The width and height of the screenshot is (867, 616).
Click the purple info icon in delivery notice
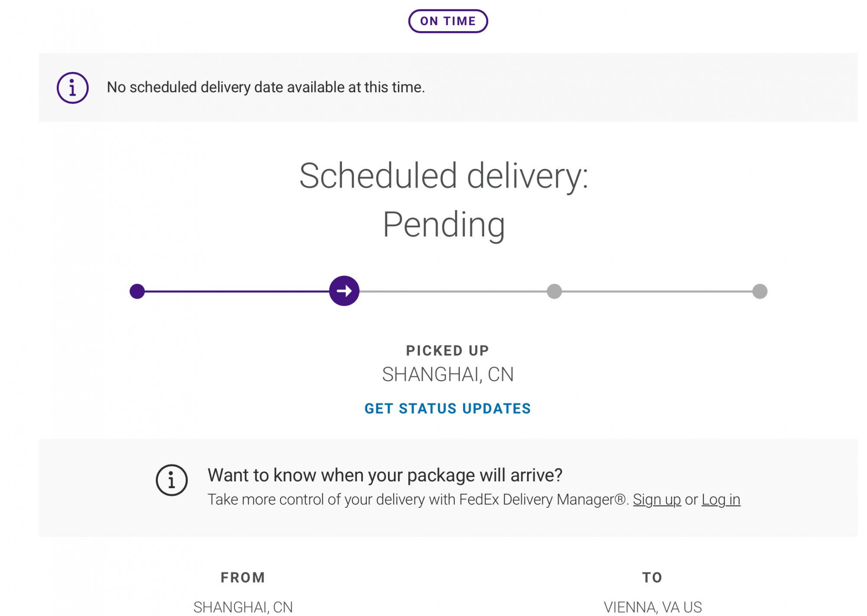72,88
